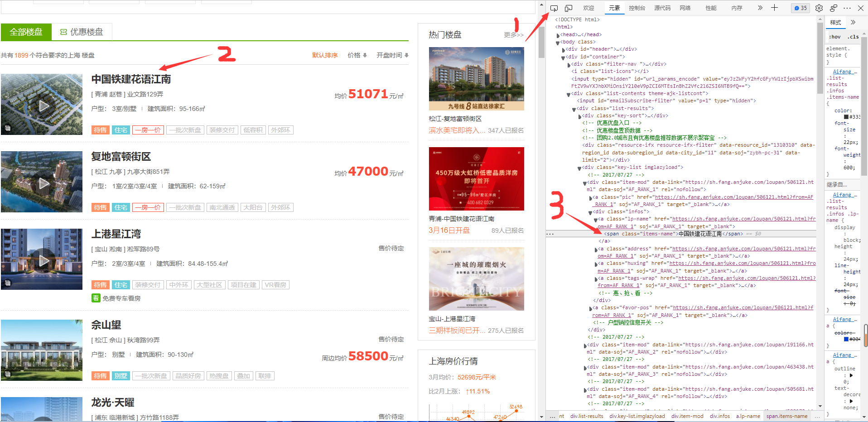This screenshot has width=868, height=422.
Task: Expand the a class="address" node
Action: 596,249
